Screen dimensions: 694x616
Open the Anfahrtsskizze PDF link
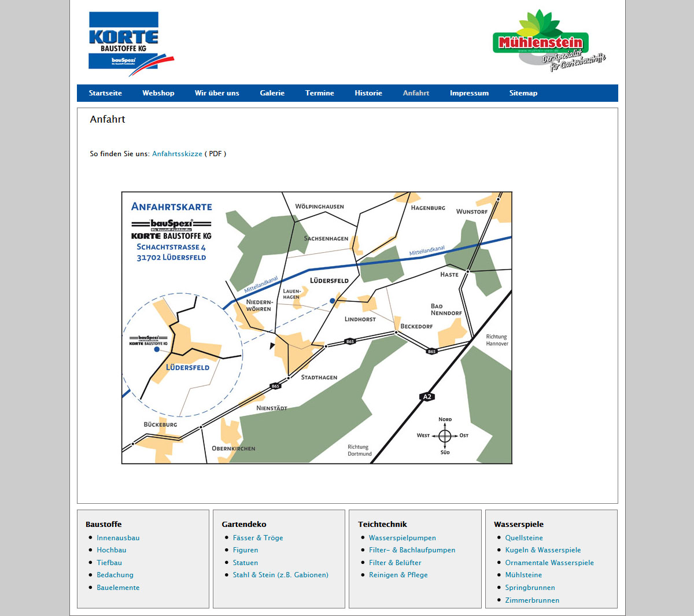[177, 154]
